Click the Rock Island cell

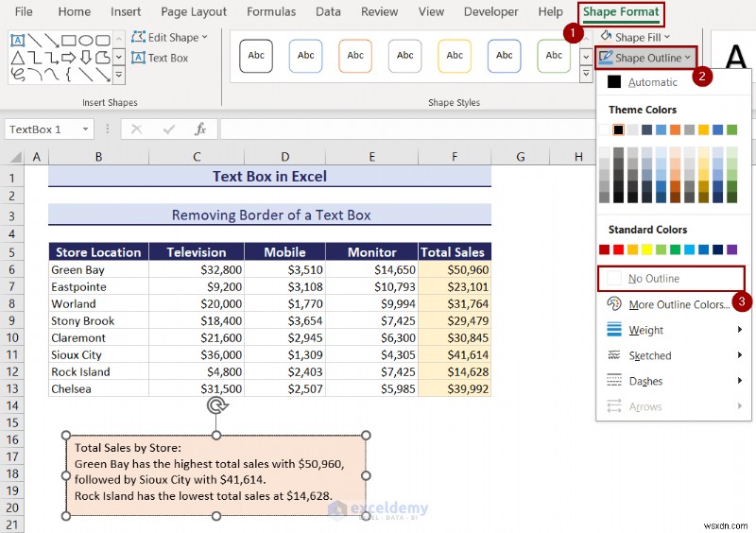(98, 372)
